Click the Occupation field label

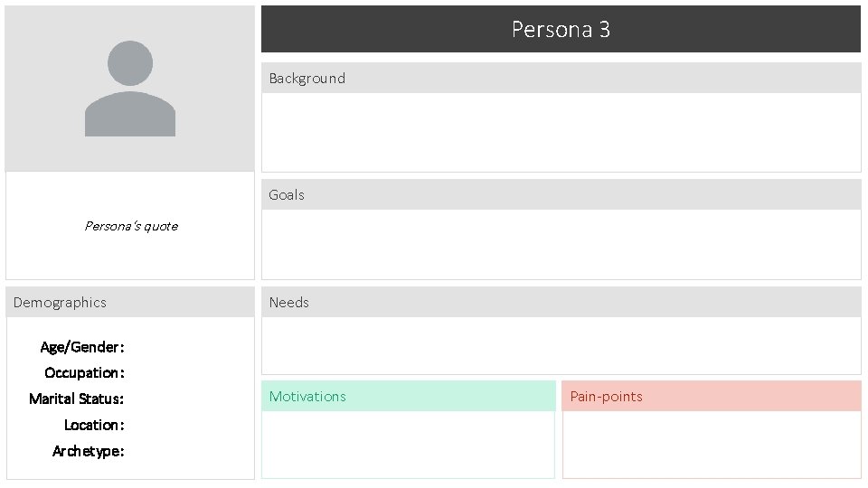[x=84, y=372]
